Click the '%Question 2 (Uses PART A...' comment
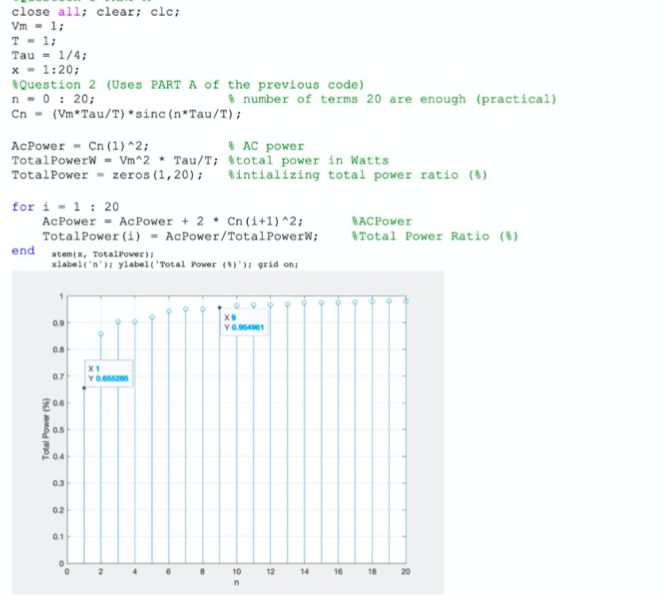The height and width of the screenshot is (595, 664). pos(188,85)
